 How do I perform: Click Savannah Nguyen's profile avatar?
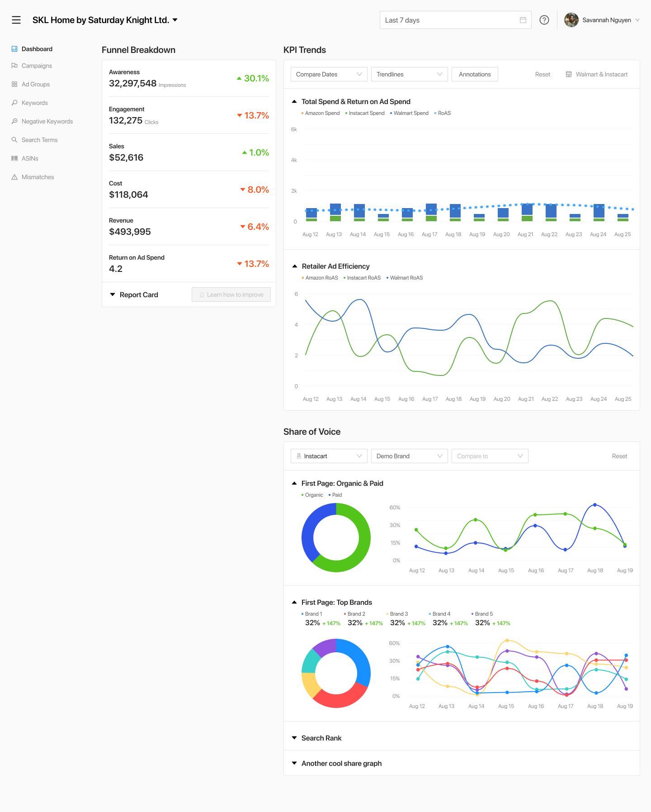pyautogui.click(x=571, y=20)
